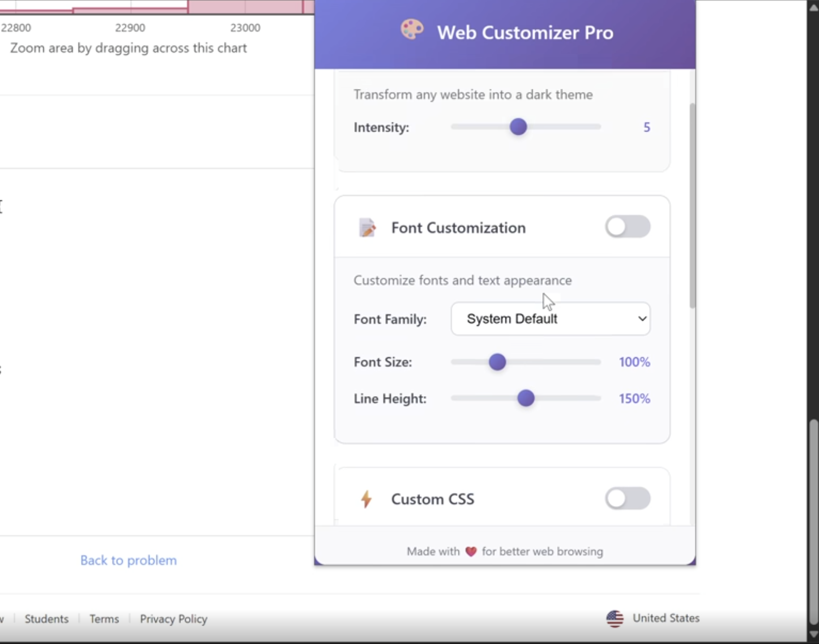
Task: Click the Custom CSS lightning bolt icon
Action: click(x=366, y=499)
